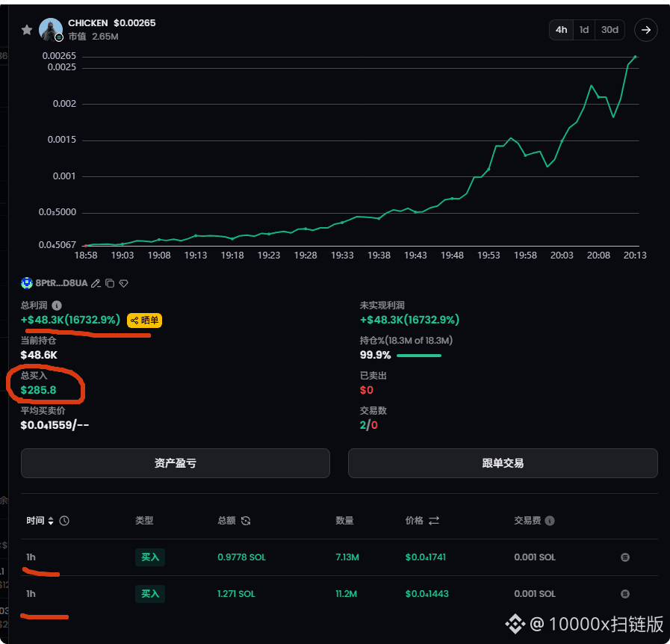670x644 pixels.
Task: Switch 价格 display with swap icon
Action: [x=434, y=521]
